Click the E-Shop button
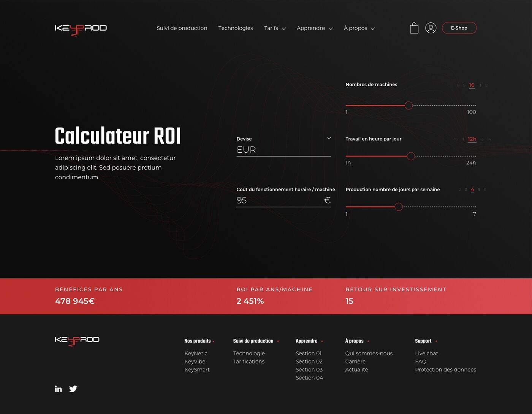The image size is (532, 414). [x=459, y=28]
